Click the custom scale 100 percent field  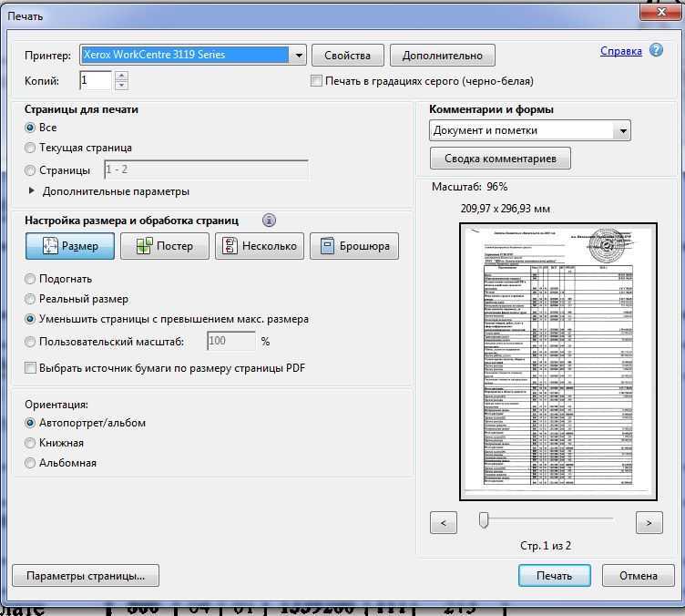(231, 341)
